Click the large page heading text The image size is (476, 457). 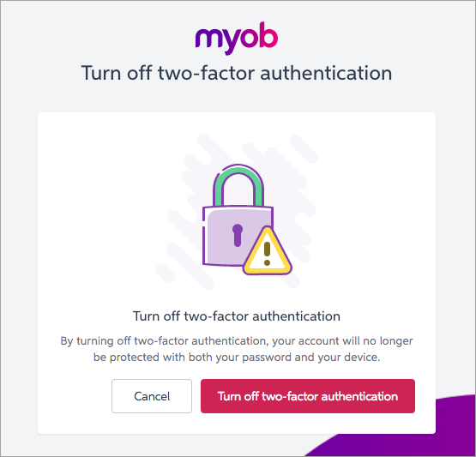237,73
